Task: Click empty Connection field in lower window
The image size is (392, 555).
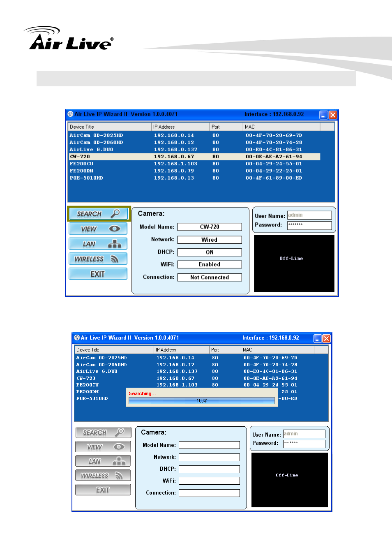Action: [x=209, y=493]
